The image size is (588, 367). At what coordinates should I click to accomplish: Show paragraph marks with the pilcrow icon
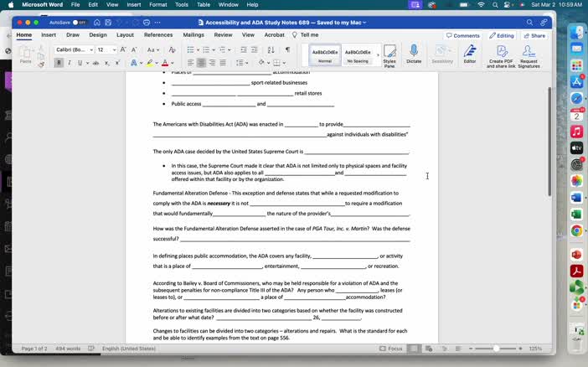point(287,49)
